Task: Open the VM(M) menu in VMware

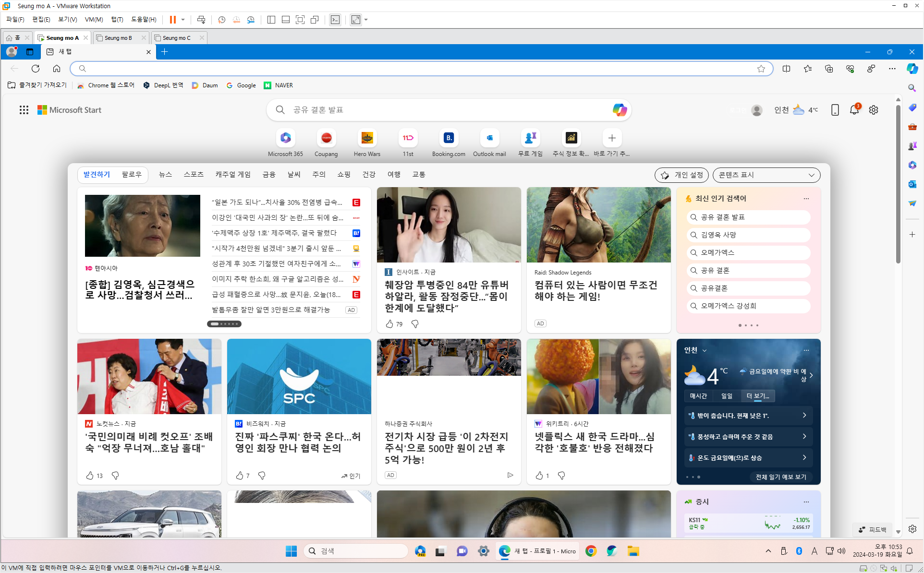Action: tap(94, 20)
